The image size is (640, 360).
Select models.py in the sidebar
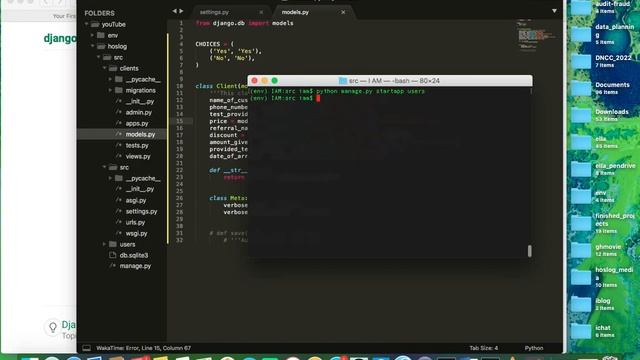pyautogui.click(x=140, y=134)
